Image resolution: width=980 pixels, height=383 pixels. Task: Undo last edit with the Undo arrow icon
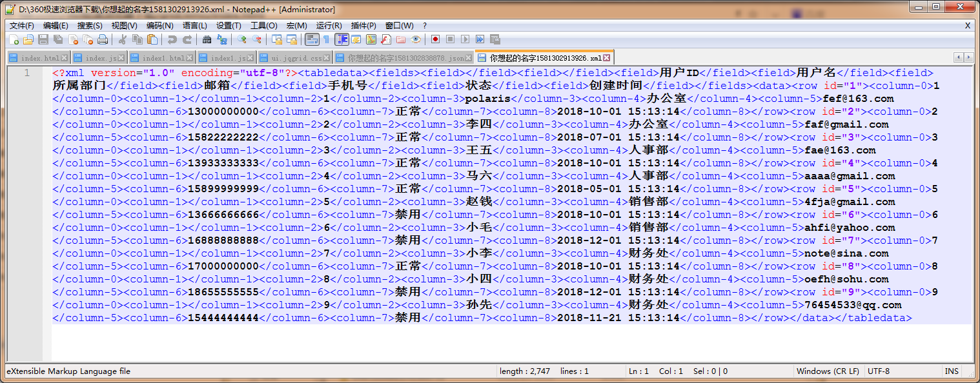tap(171, 39)
